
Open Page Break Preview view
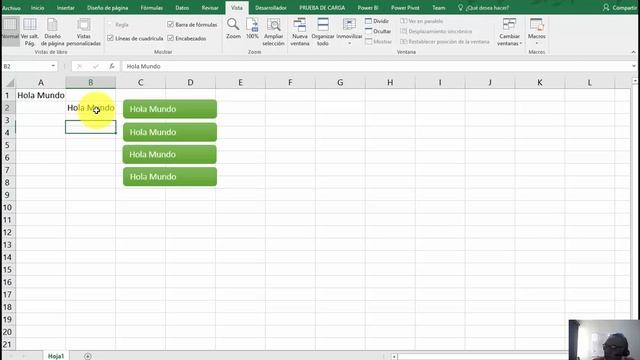point(29,32)
